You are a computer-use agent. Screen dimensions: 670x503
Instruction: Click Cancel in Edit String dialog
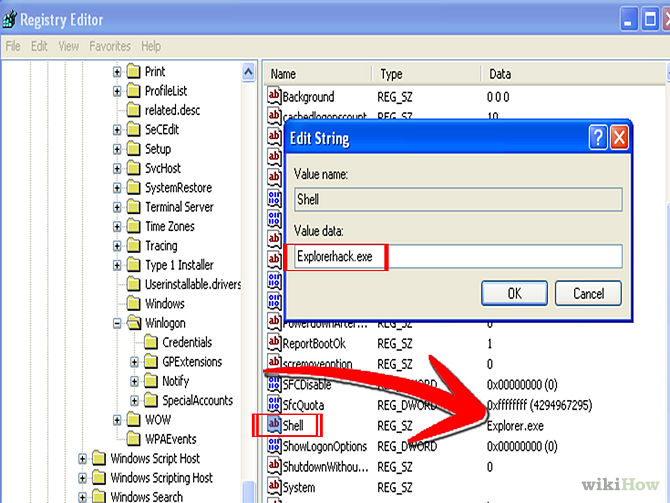(x=588, y=294)
